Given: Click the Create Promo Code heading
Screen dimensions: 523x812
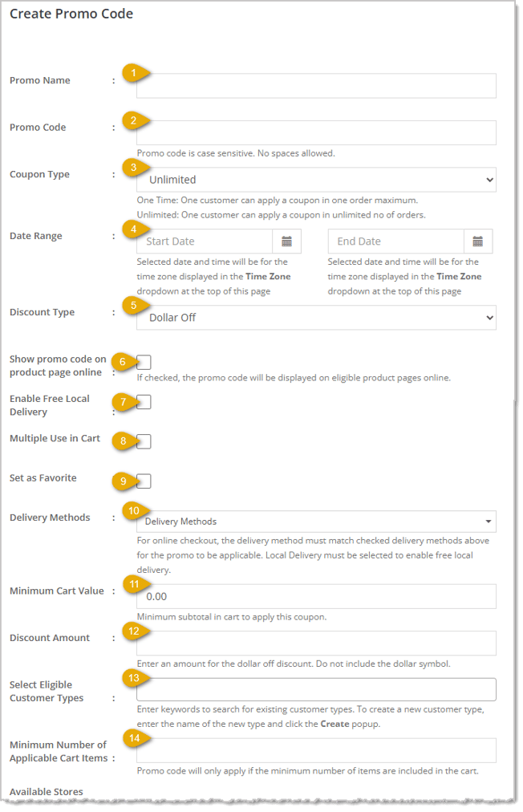Looking at the screenshot, I should tap(71, 14).
